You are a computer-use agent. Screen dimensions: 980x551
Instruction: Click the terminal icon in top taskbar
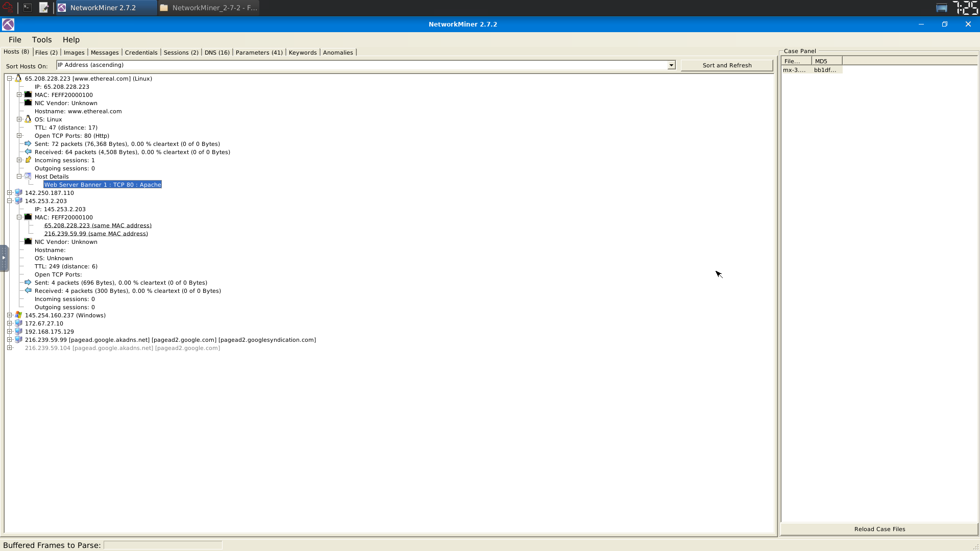(x=28, y=8)
